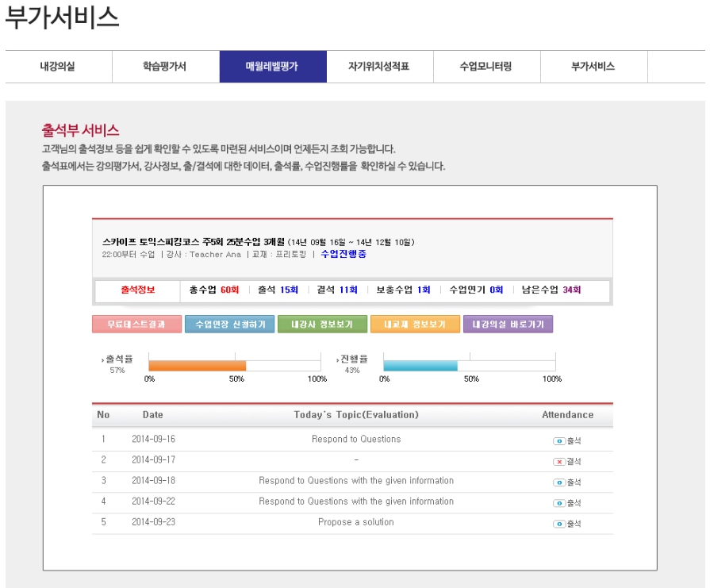Go to the 자기위치성적표 tab
710x588 pixels.
click(379, 67)
